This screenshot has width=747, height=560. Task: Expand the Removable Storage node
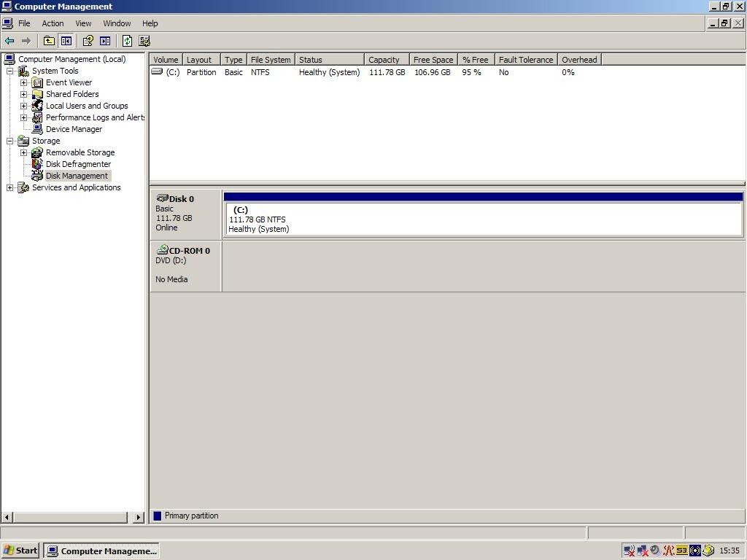pos(23,152)
